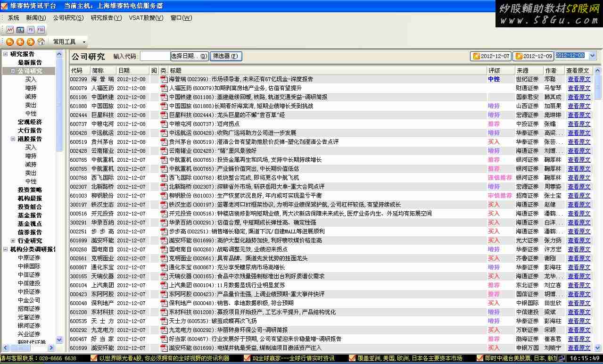Image resolution: width=603 pixels, height=364 pixels.
Task: Open PDF icon for 贵州茅台 report
Action: pyautogui.click(x=164, y=142)
